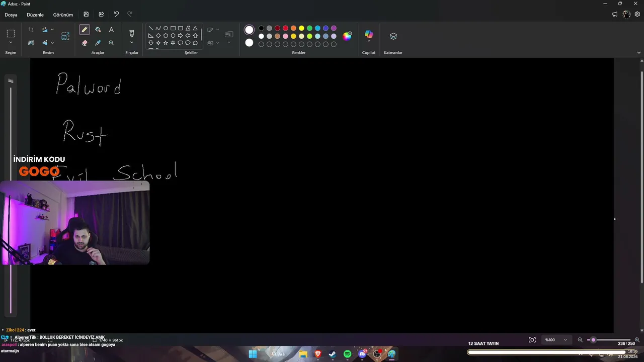Screen dimensions: 644x362
Task: Expand the Copilot dropdown arrow
Action: 369,42
